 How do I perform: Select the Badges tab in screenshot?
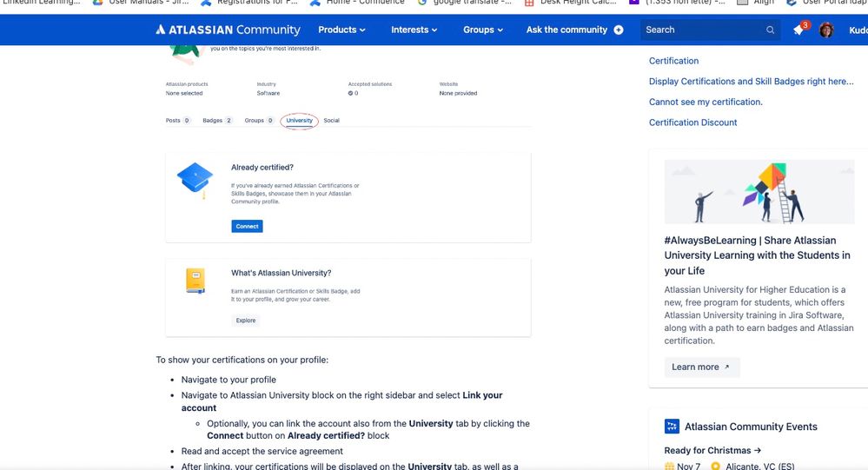tap(217, 120)
